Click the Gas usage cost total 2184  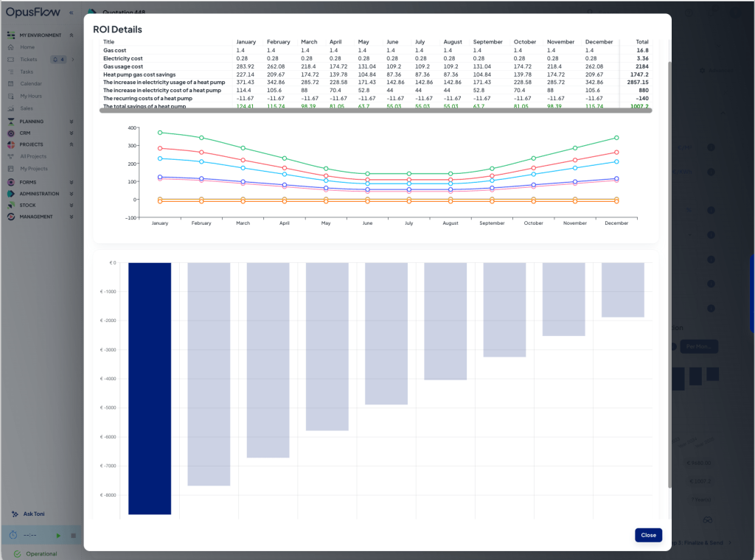point(642,66)
